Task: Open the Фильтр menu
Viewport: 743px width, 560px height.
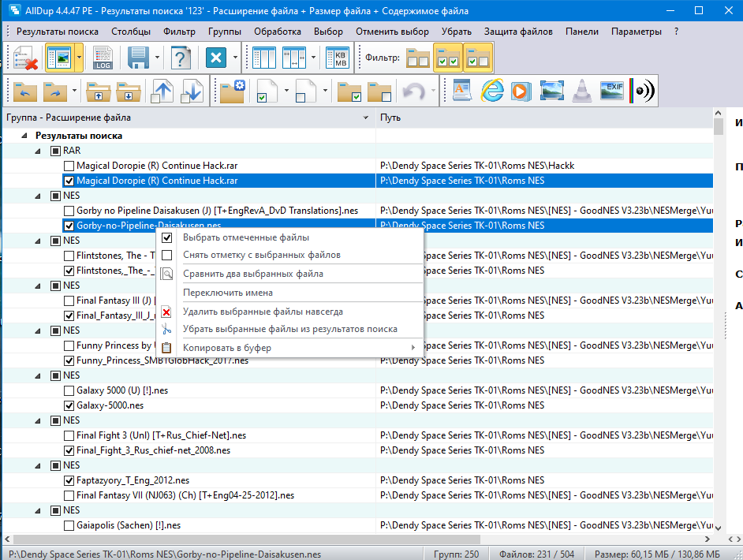Action: (179, 32)
